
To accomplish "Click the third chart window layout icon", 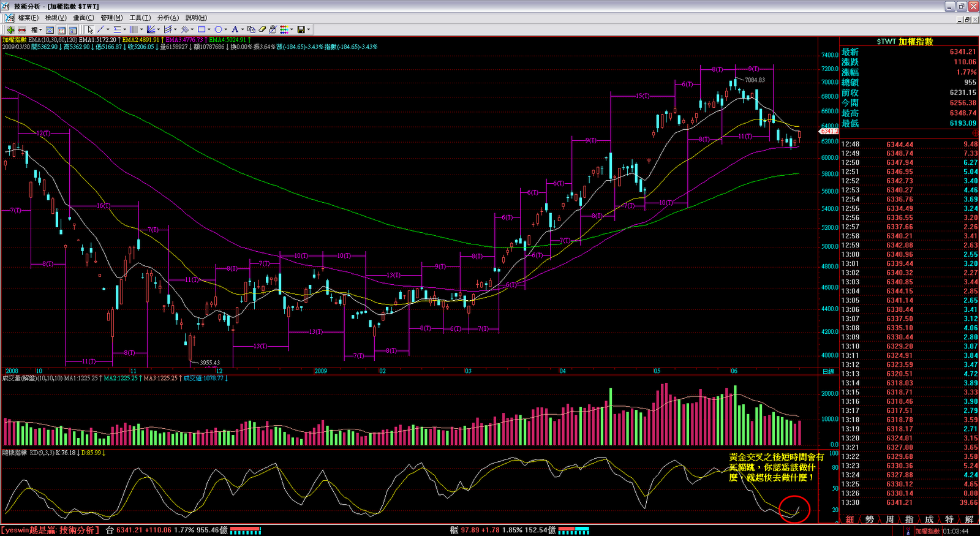I will (x=72, y=29).
